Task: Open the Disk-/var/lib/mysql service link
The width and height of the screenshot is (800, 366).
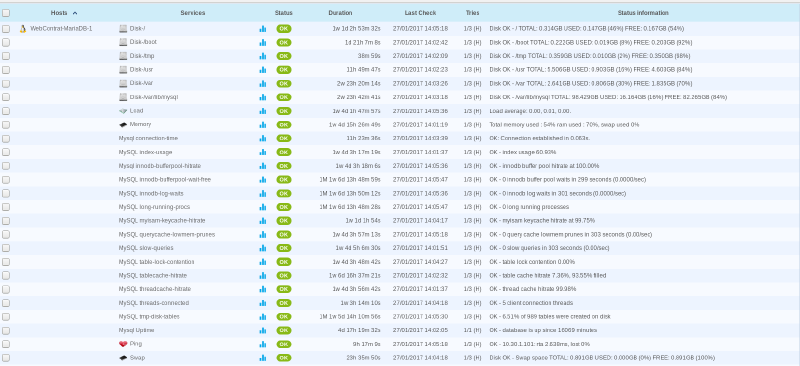Action: [154, 97]
